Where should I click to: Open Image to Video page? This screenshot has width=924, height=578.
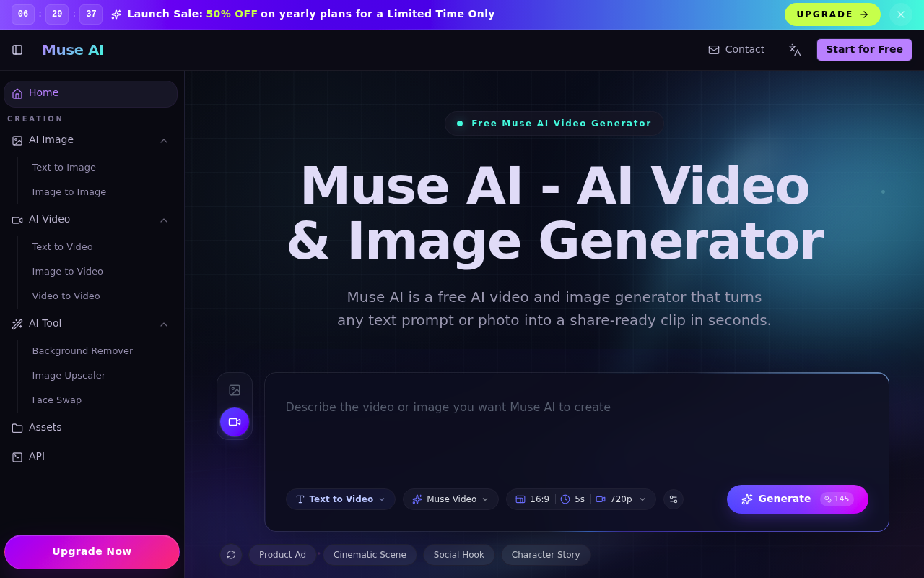coord(68,272)
